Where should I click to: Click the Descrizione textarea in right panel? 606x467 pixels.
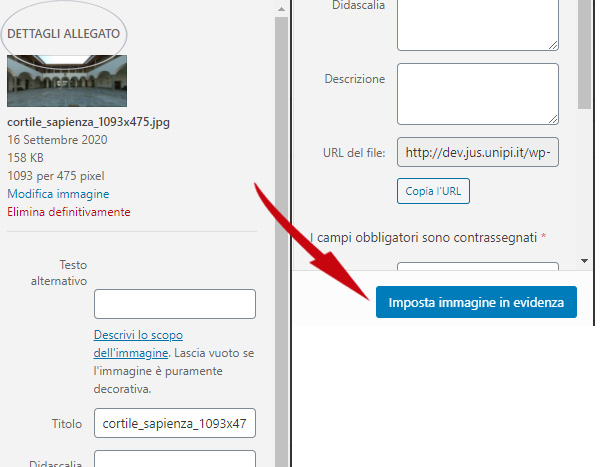[x=478, y=94]
